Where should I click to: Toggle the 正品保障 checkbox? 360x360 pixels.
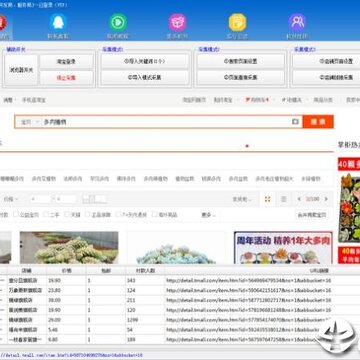click(x=88, y=215)
